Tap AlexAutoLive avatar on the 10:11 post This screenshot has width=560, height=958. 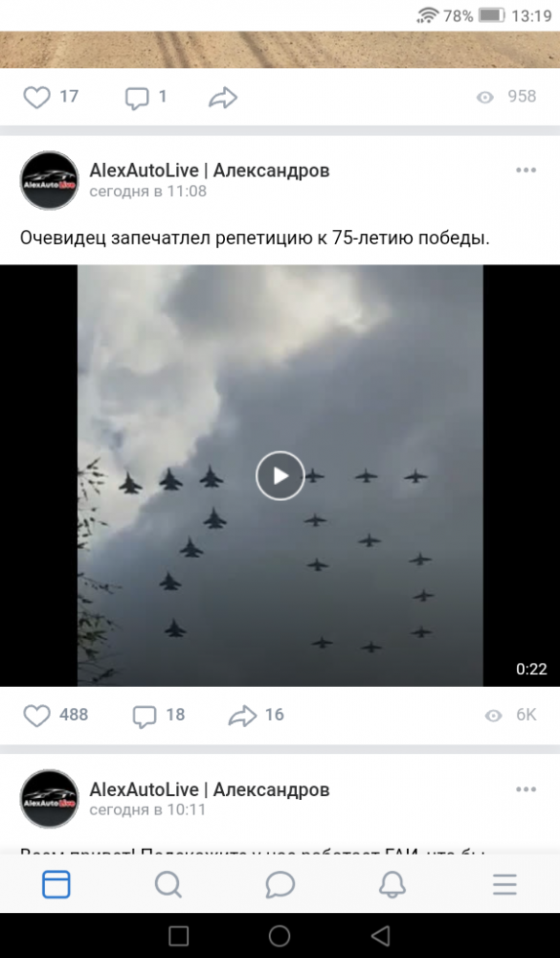(50, 799)
